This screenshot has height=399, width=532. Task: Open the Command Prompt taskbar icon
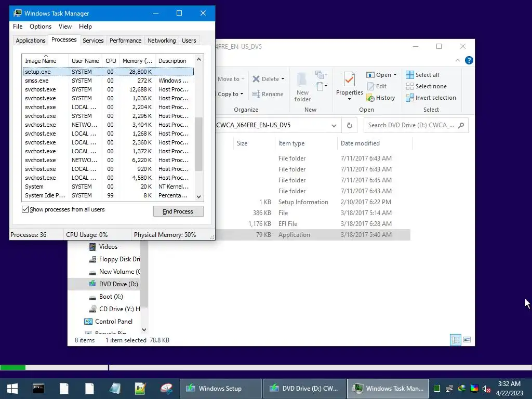[38, 388]
